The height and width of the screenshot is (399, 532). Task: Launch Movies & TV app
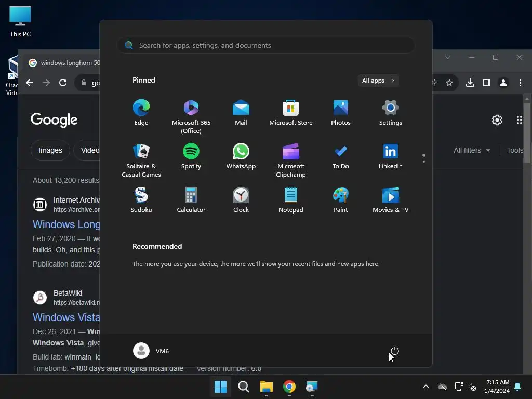[391, 200]
